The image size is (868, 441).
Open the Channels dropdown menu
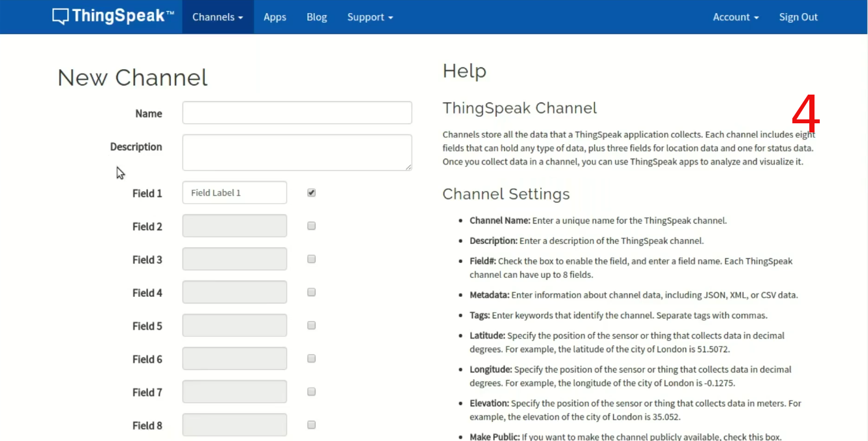(217, 17)
